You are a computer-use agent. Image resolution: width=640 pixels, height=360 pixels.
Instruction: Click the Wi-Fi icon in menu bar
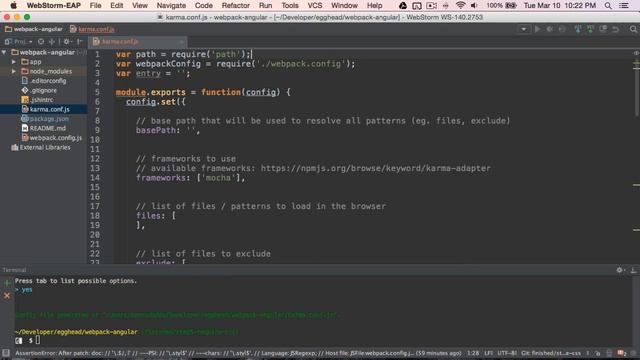click(460, 5)
